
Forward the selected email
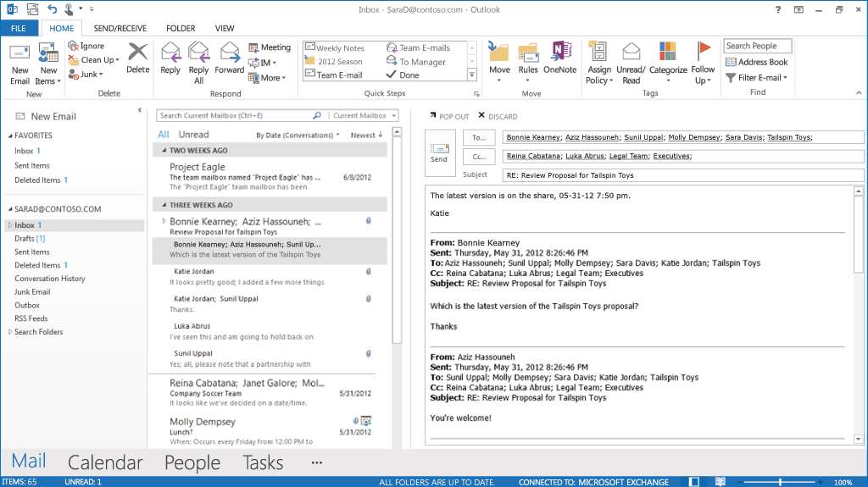(229, 58)
